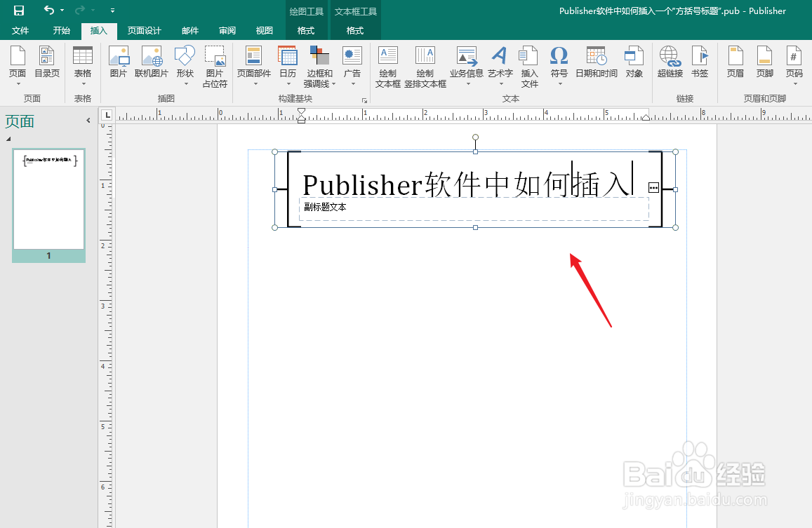Click the text overflow ellipsis indicator

(x=653, y=187)
